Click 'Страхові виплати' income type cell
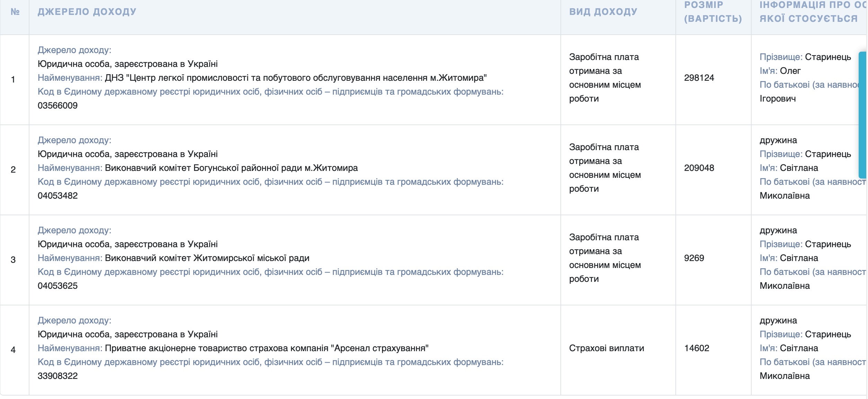The height and width of the screenshot is (399, 868). point(606,348)
